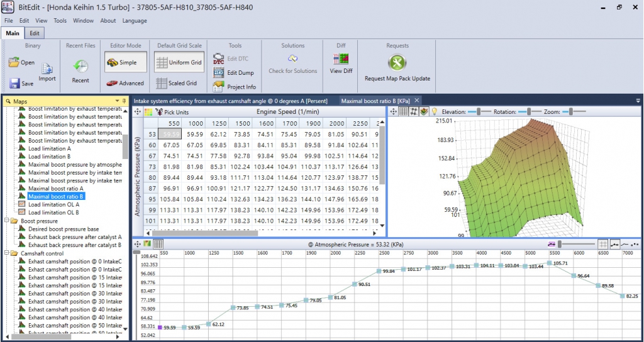Toggle 2D graph color map icon
The width and height of the screenshot is (644, 342).
147,244
